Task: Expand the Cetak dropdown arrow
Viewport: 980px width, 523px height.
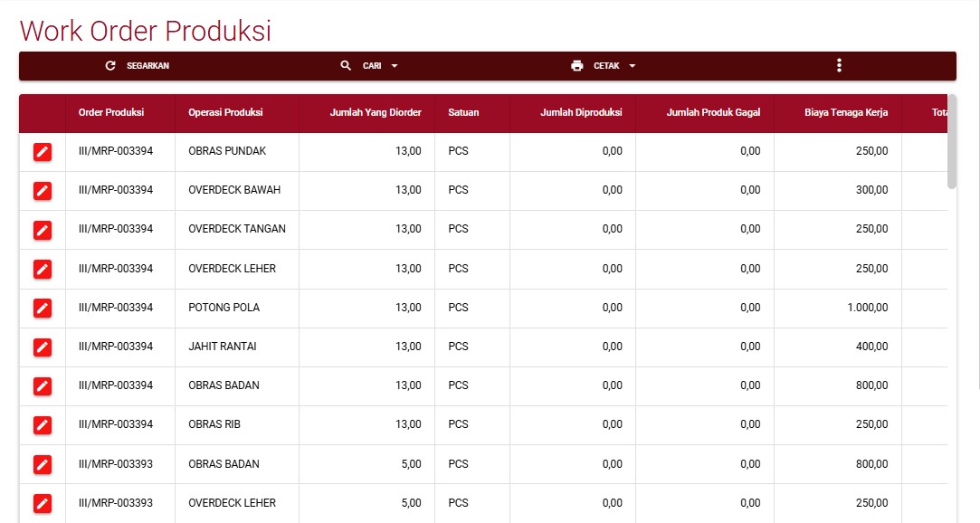Action: tap(633, 66)
